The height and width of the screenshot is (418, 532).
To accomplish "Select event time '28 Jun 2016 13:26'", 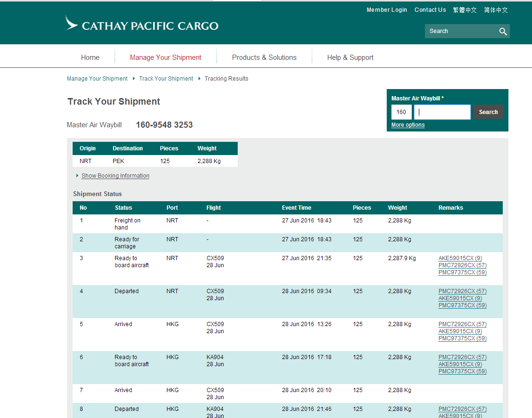I will (307, 324).
